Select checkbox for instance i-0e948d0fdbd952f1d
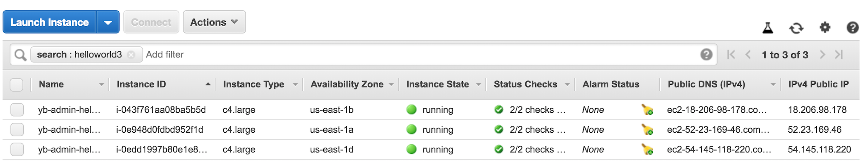This screenshot has width=868, height=165. click(17, 130)
